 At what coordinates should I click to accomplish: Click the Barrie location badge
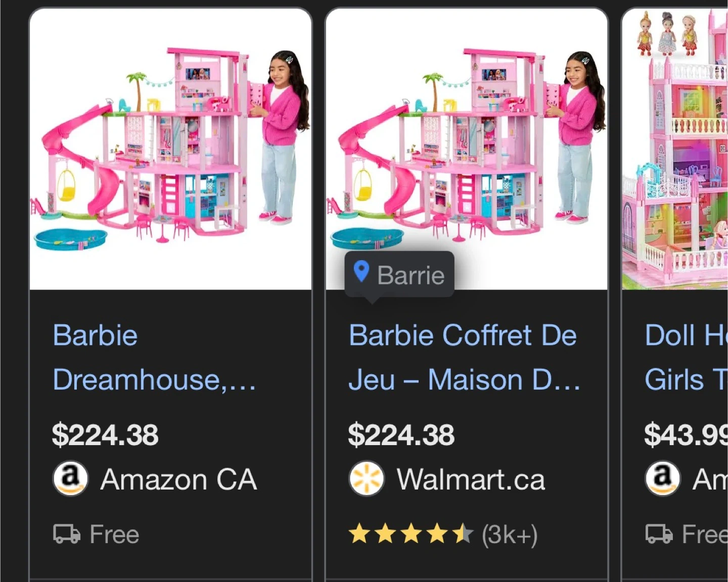pyautogui.click(x=400, y=275)
